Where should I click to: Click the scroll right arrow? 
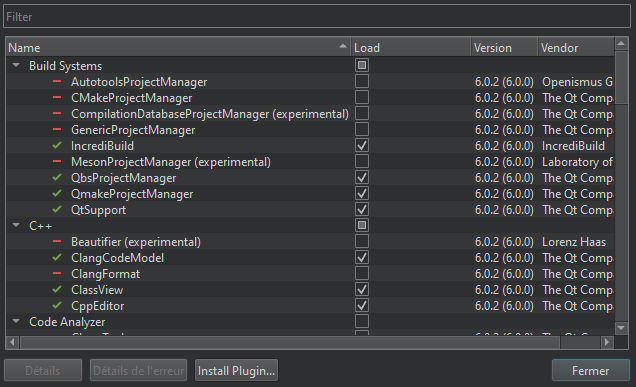pos(607,342)
